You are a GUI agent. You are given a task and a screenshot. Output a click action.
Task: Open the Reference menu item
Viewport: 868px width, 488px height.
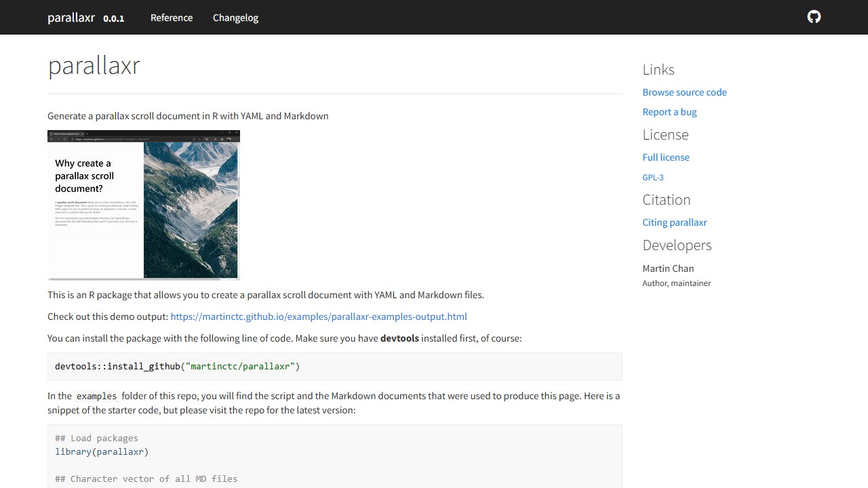click(x=172, y=18)
